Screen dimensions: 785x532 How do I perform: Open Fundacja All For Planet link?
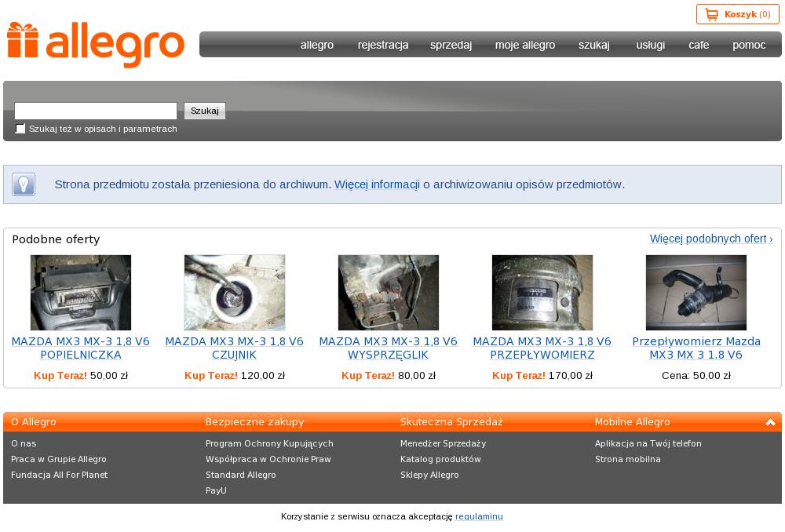click(x=59, y=475)
